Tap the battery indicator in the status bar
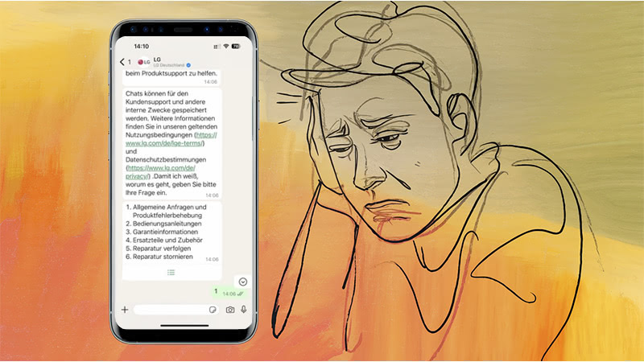 point(236,47)
